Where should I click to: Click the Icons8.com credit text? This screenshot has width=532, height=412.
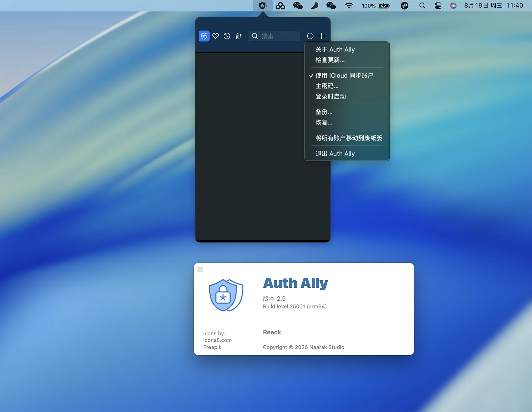coord(217,340)
